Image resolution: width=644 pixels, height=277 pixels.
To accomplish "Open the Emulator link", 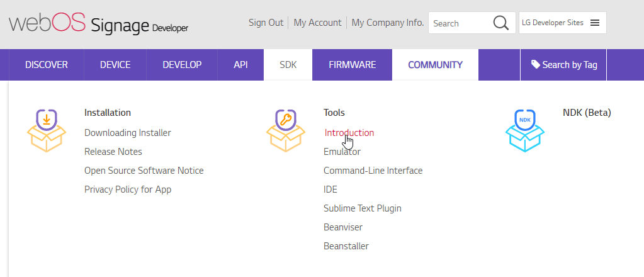I will [342, 152].
